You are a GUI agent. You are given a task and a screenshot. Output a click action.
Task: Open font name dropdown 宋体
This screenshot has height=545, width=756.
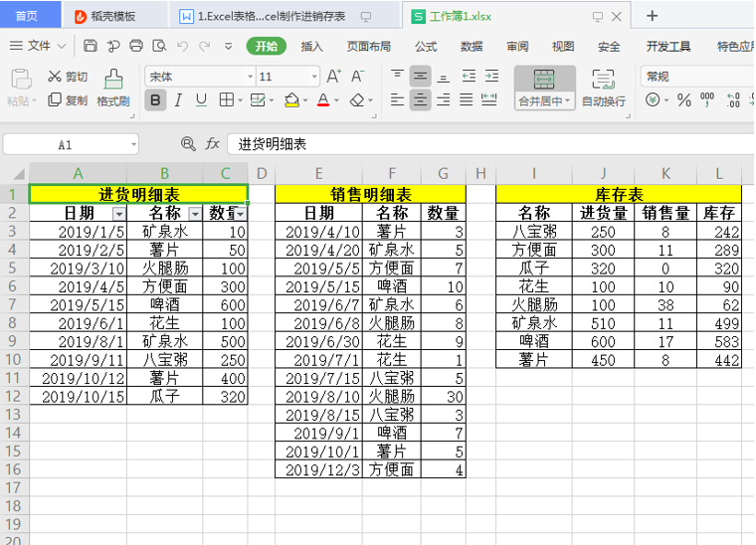point(250,77)
